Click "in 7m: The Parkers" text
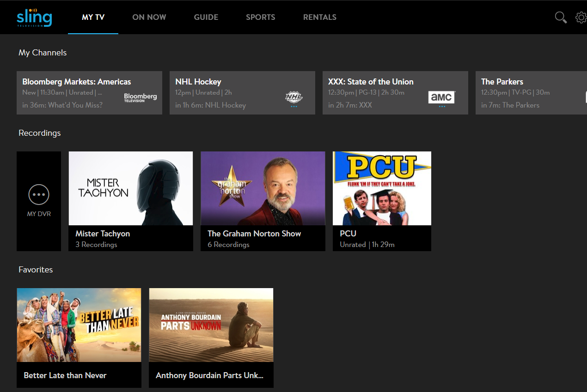 point(510,105)
